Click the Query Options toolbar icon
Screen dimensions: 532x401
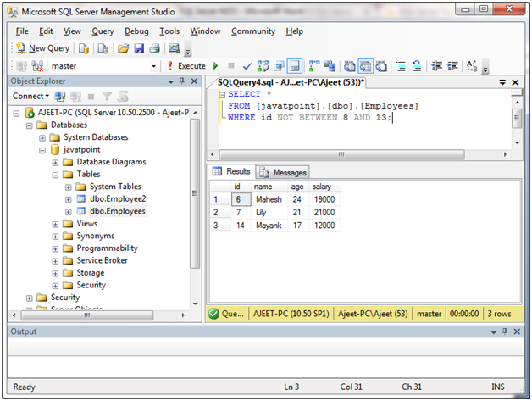coord(279,66)
